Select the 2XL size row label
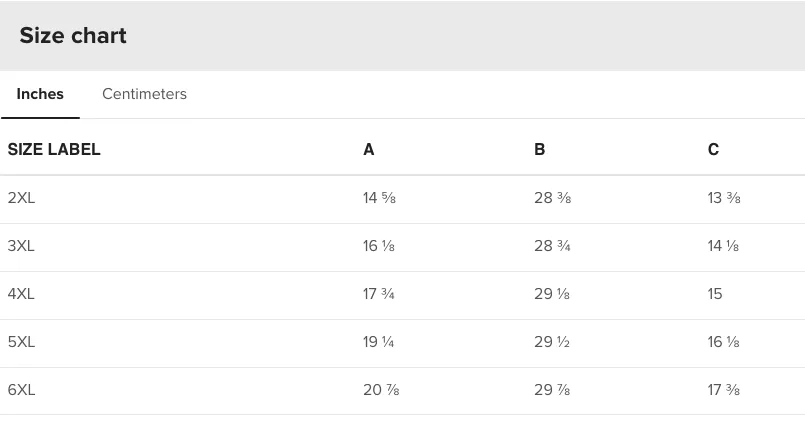The image size is (805, 425). 21,198
